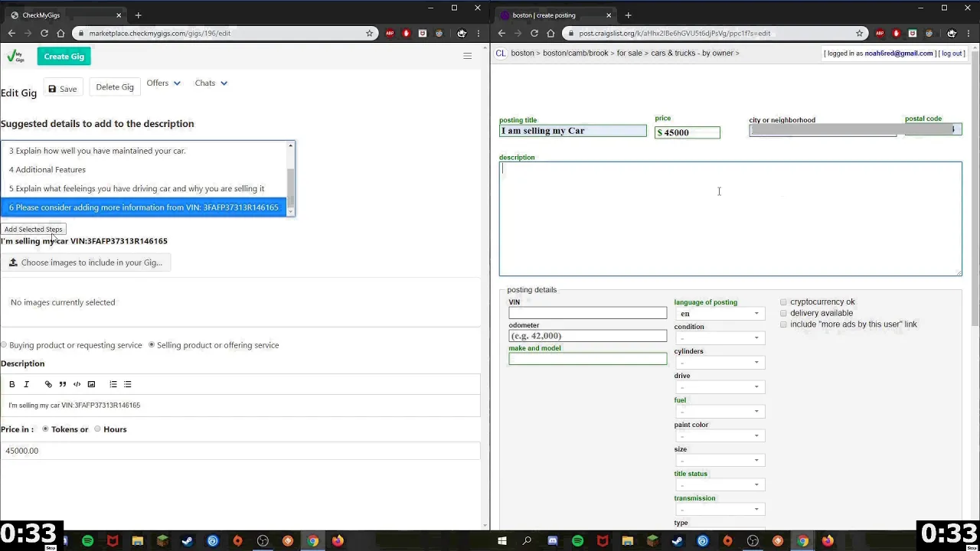The height and width of the screenshot is (551, 980).
Task: Open the title status dropdown
Action: pos(719,484)
